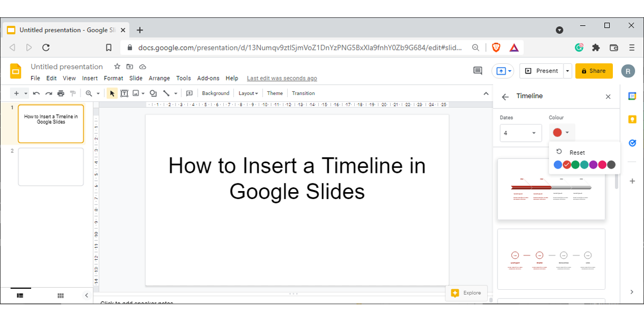Open the Google account avatar R

click(x=627, y=71)
